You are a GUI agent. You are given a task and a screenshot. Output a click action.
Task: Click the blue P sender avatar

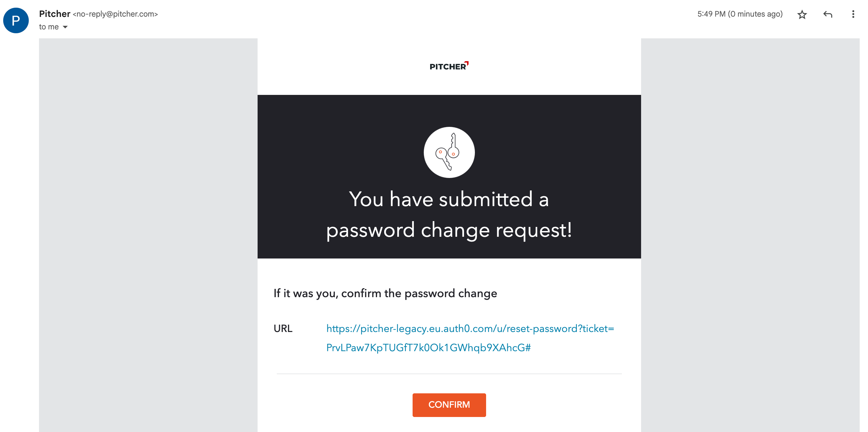tap(16, 20)
